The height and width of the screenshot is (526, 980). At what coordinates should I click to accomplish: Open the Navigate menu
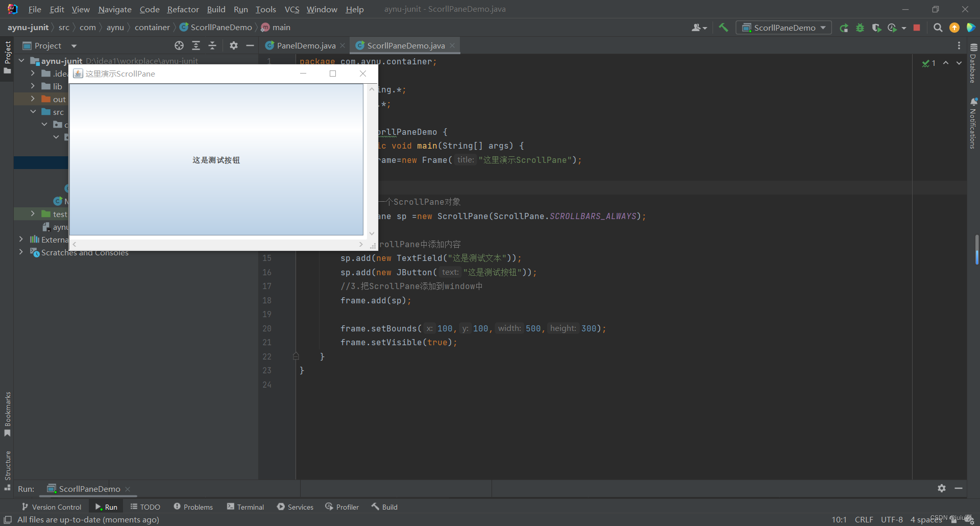pos(115,9)
